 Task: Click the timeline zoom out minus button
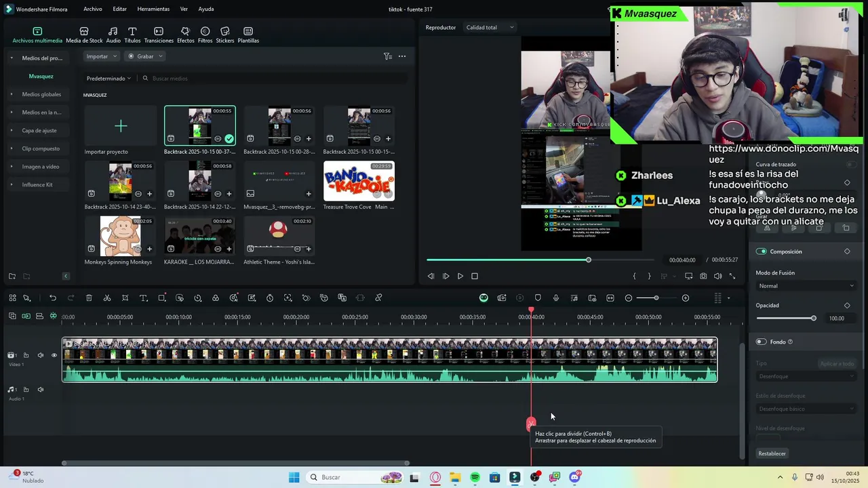629,298
